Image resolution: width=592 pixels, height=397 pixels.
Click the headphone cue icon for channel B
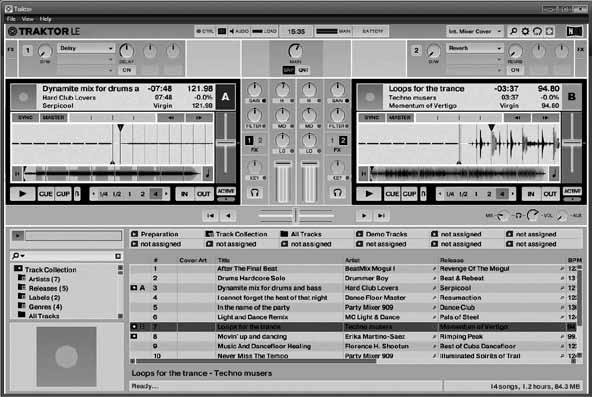point(337,193)
